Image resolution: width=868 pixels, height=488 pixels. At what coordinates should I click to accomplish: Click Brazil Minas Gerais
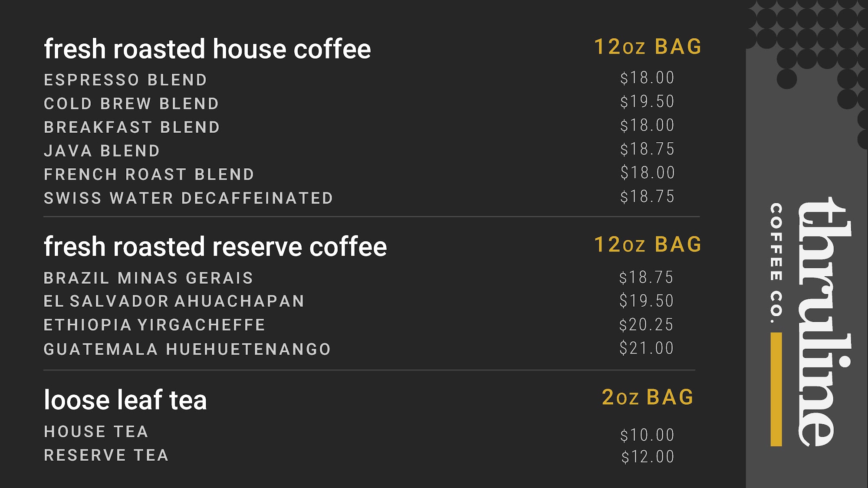pos(148,278)
